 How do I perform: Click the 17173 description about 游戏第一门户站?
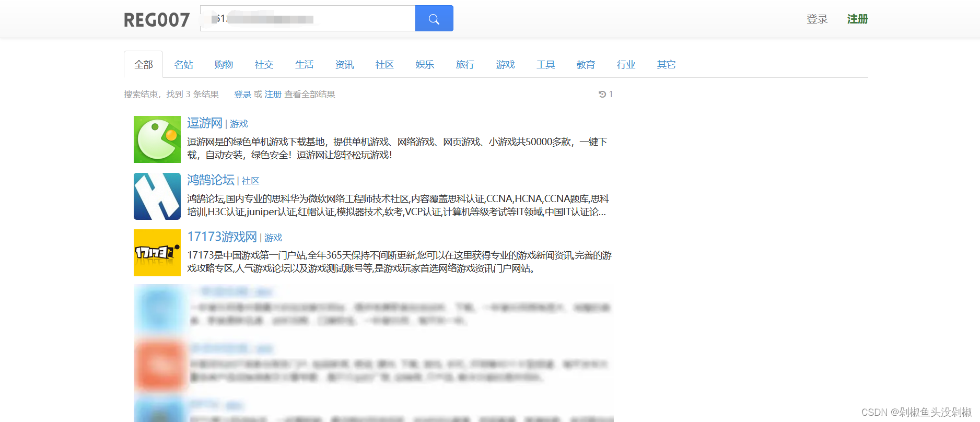coord(400,262)
